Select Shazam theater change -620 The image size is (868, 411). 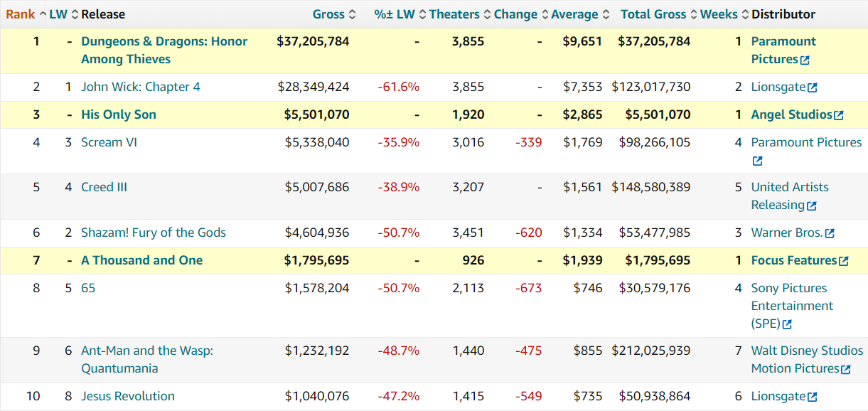pos(529,233)
